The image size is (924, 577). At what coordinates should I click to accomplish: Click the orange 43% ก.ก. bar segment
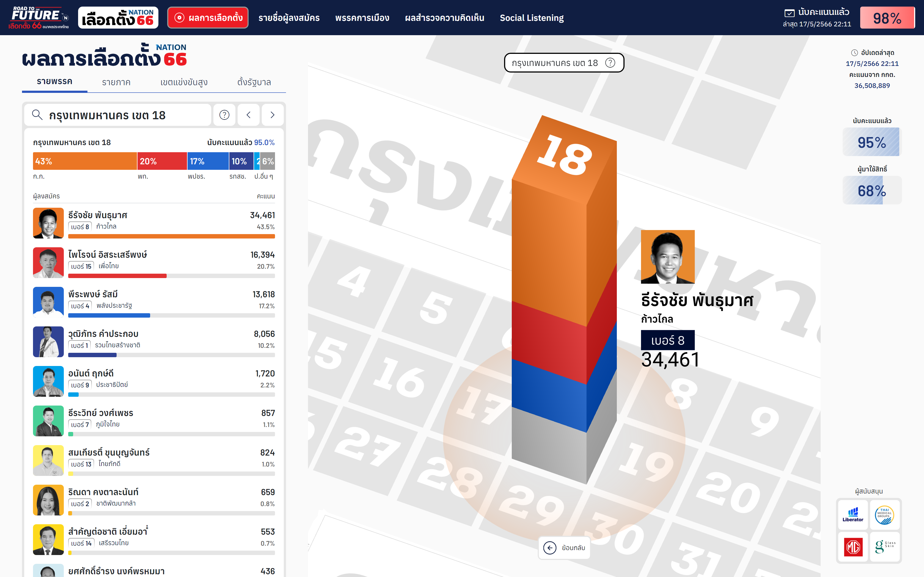(x=85, y=161)
